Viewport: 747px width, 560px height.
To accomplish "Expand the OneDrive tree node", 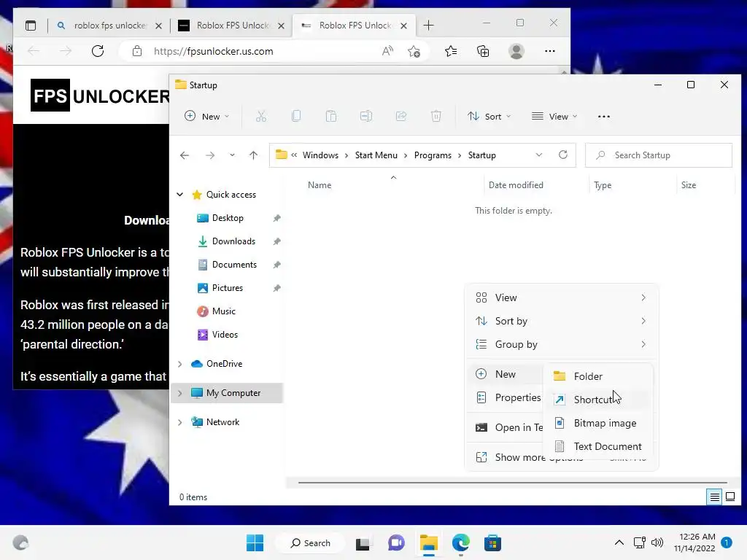I will (x=179, y=364).
